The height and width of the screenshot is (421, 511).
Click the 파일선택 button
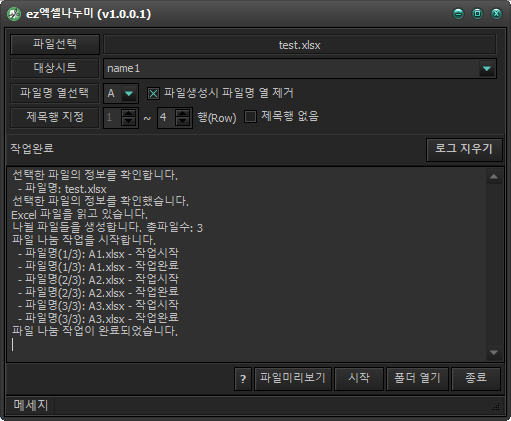[x=55, y=44]
